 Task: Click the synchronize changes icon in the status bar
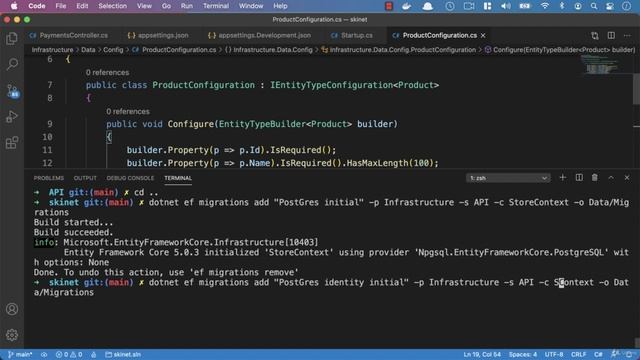tap(44, 354)
